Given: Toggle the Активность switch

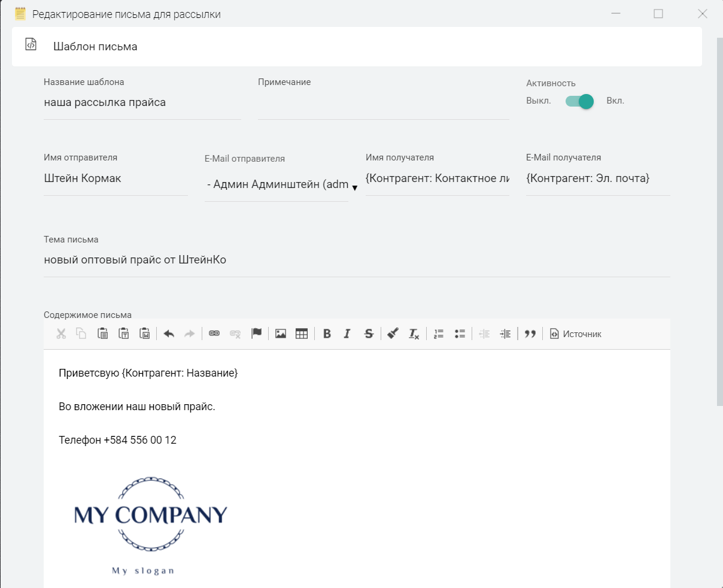Looking at the screenshot, I should pos(579,101).
